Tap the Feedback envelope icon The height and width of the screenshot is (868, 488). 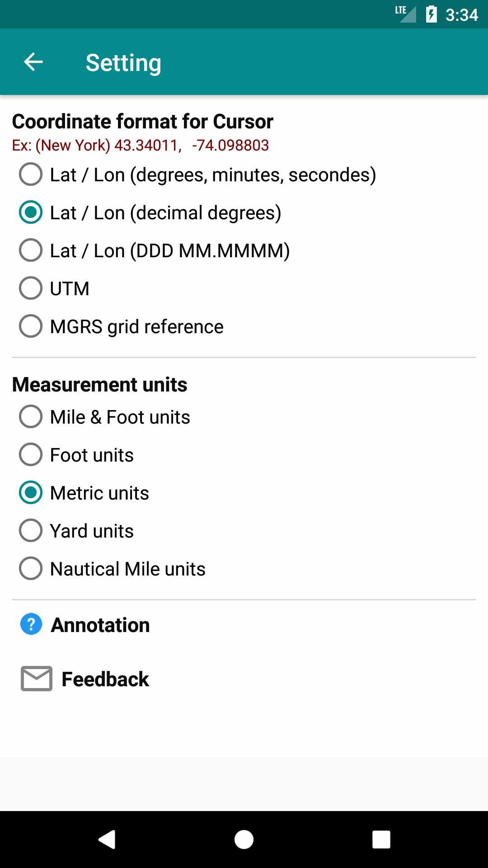(37, 679)
